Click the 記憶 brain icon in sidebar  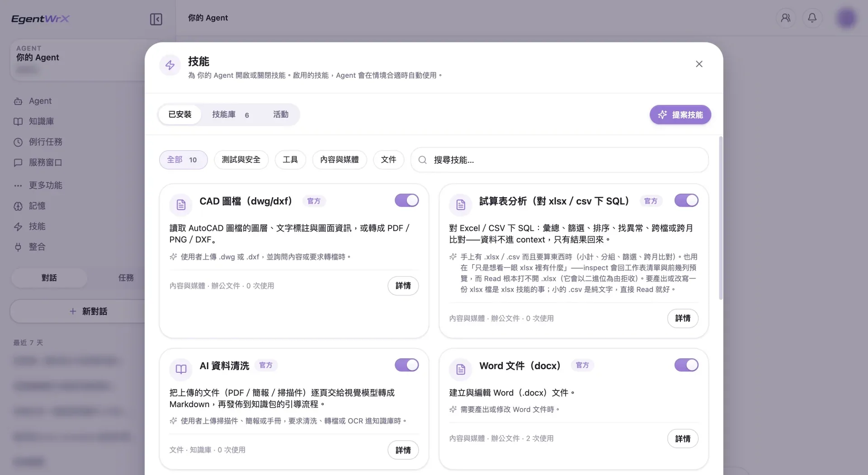tap(18, 206)
